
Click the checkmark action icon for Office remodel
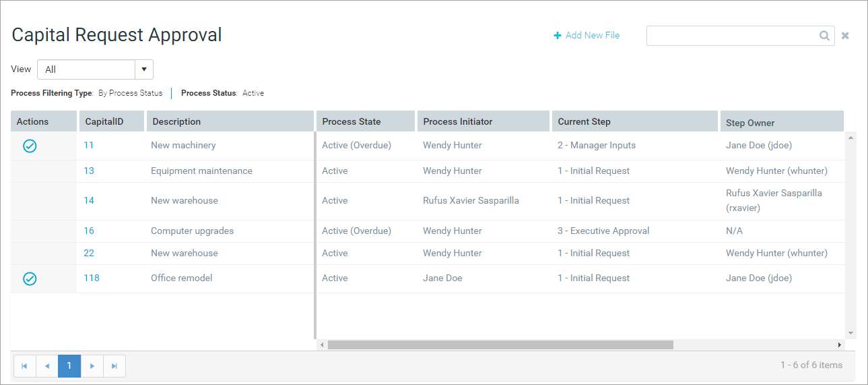point(30,278)
